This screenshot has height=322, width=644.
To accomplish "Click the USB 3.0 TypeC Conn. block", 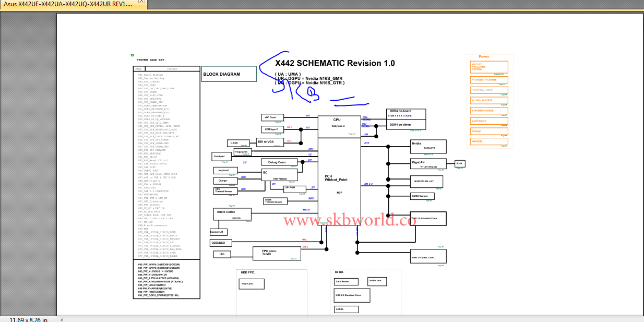I will click(428, 256).
